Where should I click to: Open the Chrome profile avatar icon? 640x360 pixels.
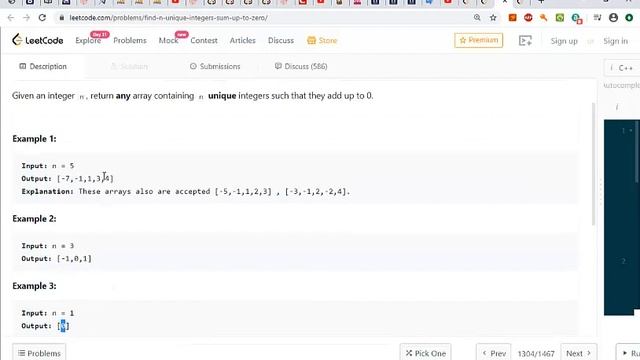613,18
